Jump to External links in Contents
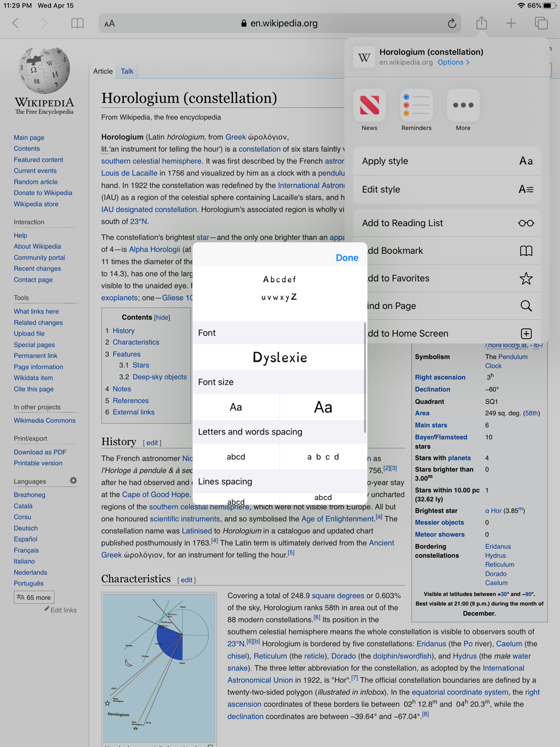 [x=134, y=412]
